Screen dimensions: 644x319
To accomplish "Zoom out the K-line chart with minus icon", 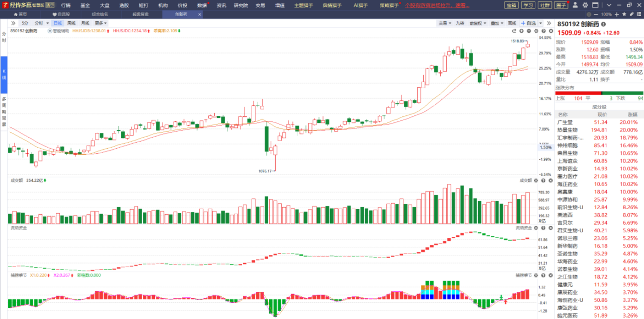I will [x=529, y=31].
